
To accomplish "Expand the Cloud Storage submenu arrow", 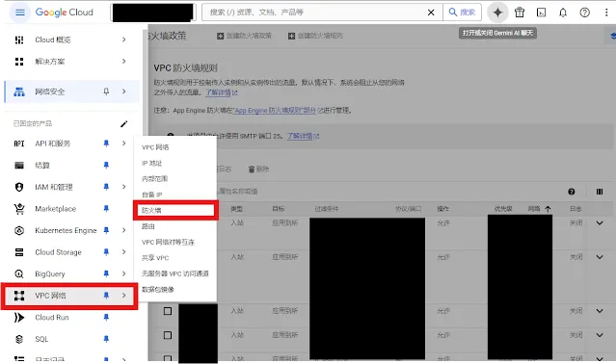I will click(x=123, y=252).
